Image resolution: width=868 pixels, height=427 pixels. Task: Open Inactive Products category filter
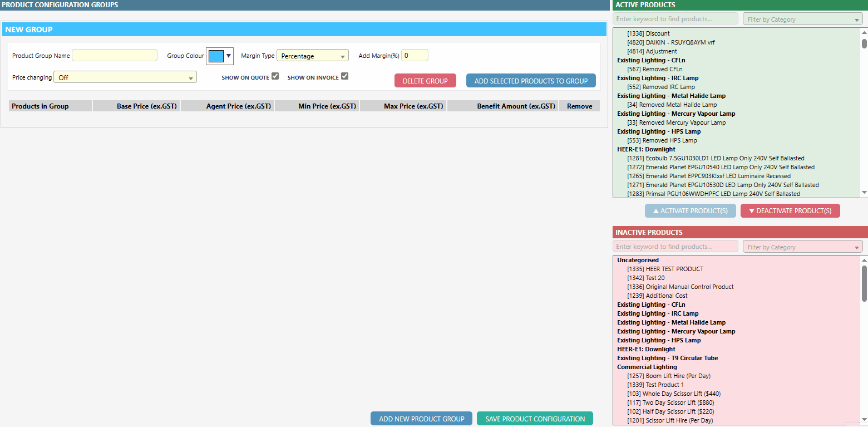[x=802, y=247]
